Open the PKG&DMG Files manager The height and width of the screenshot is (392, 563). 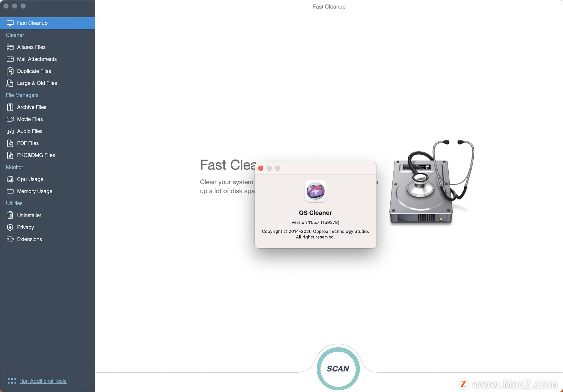[x=36, y=155]
